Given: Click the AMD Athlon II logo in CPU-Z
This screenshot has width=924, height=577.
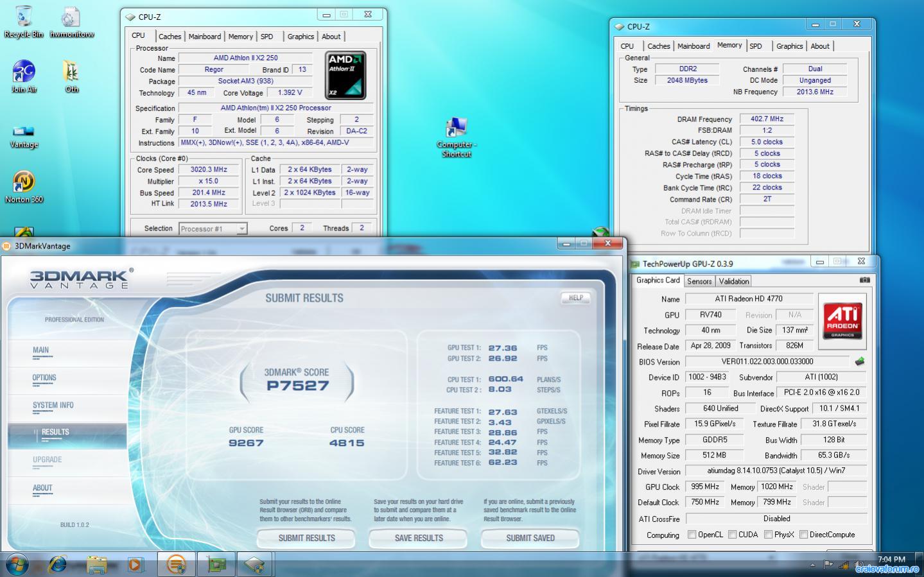Looking at the screenshot, I should 345,75.
